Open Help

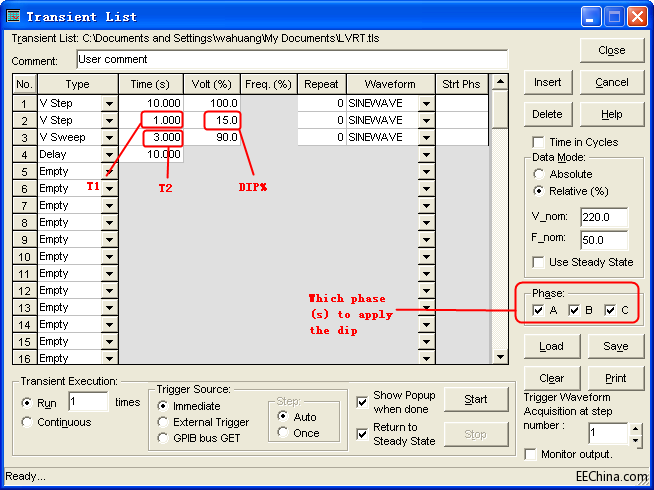pos(612,114)
